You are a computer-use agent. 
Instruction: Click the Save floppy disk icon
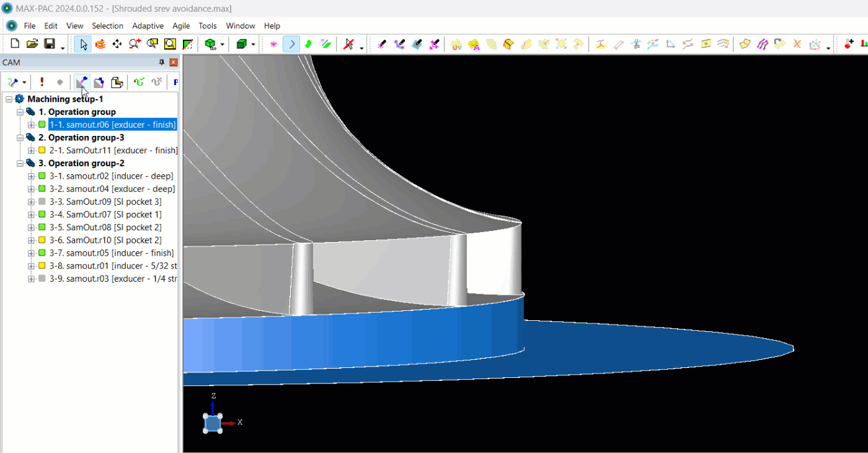pos(49,44)
